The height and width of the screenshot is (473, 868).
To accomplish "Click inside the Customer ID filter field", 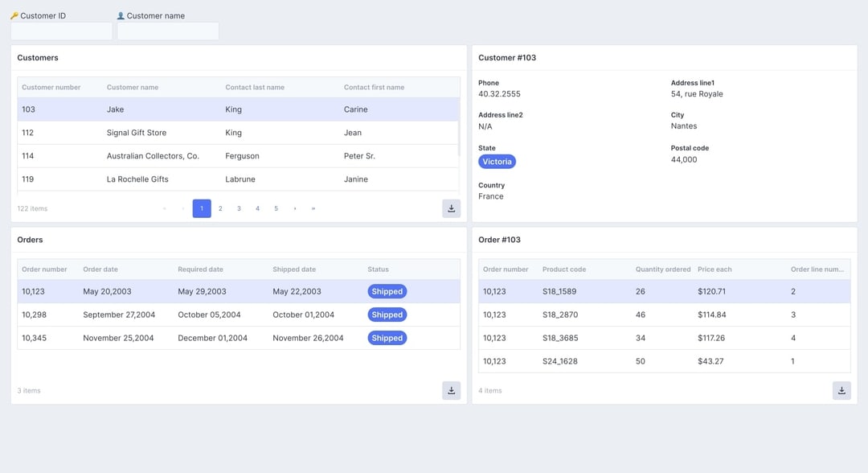I will click(x=61, y=31).
